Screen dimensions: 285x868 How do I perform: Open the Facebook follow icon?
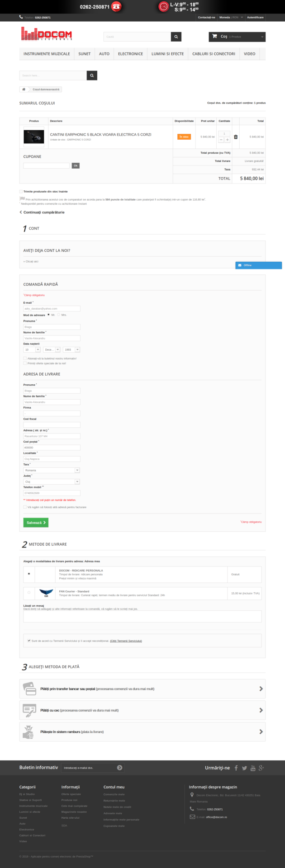(236, 768)
